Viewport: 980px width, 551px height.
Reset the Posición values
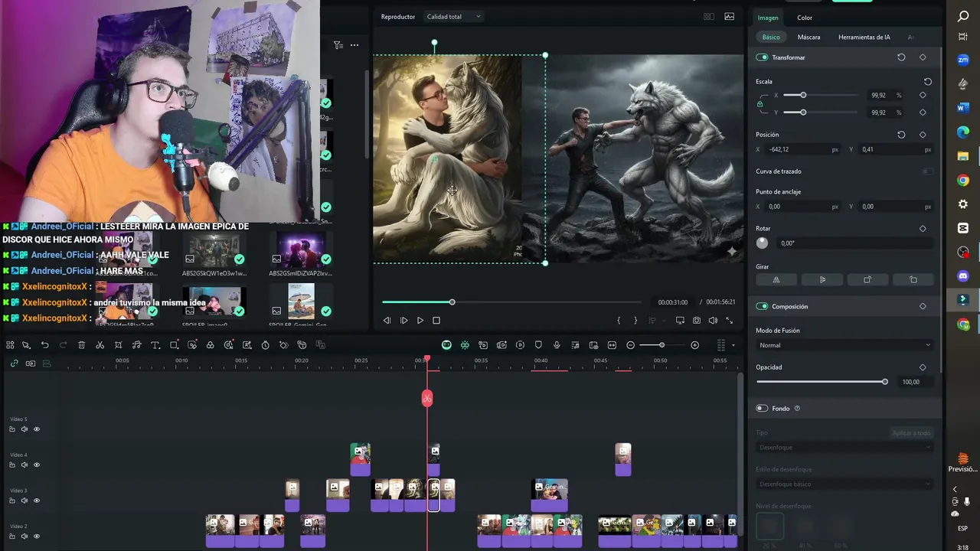901,135
